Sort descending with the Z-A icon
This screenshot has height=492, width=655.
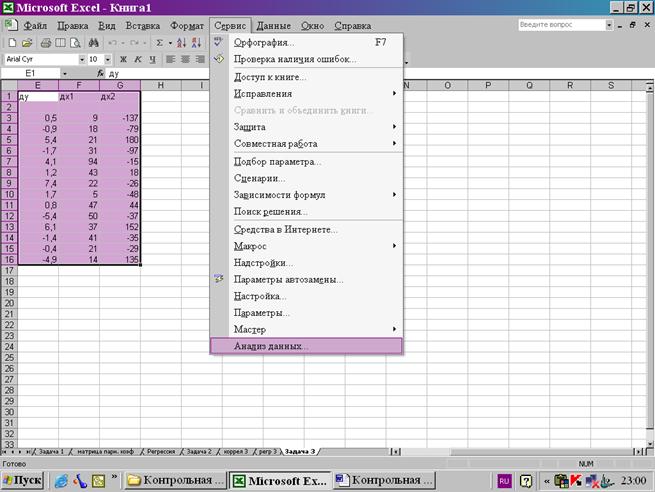pyautogui.click(x=196, y=43)
